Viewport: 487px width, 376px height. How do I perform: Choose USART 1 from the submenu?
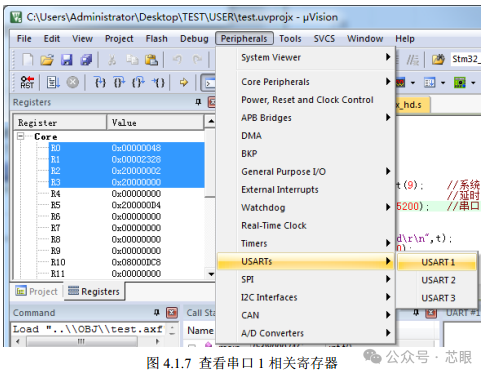coord(437,262)
